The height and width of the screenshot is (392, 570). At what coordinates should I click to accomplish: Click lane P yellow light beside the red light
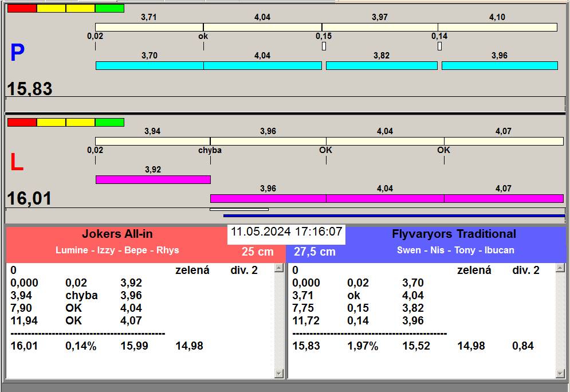(x=51, y=9)
